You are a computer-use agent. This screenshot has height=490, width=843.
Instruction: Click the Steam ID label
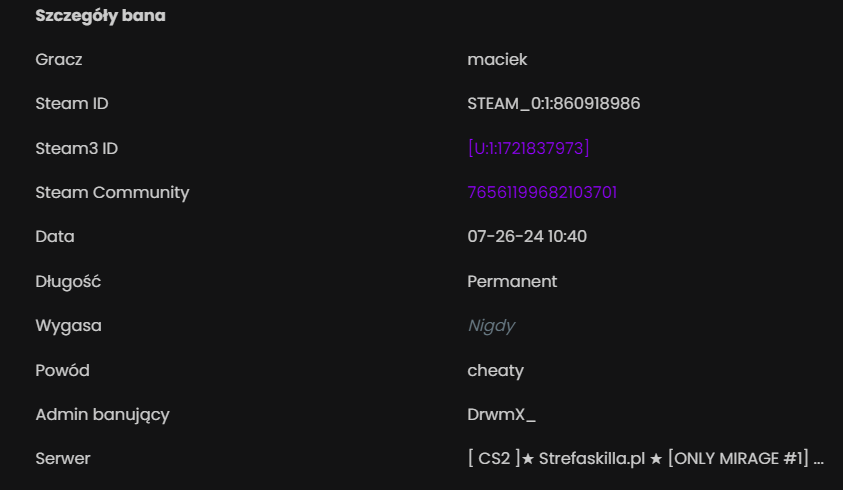tap(72, 103)
